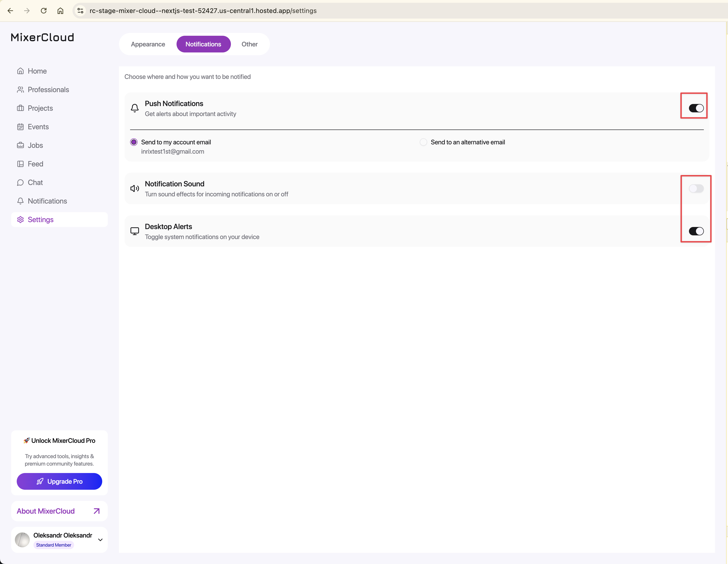Viewport: 728px width, 564px height.
Task: Click the browser address bar URL
Action: [x=203, y=11]
